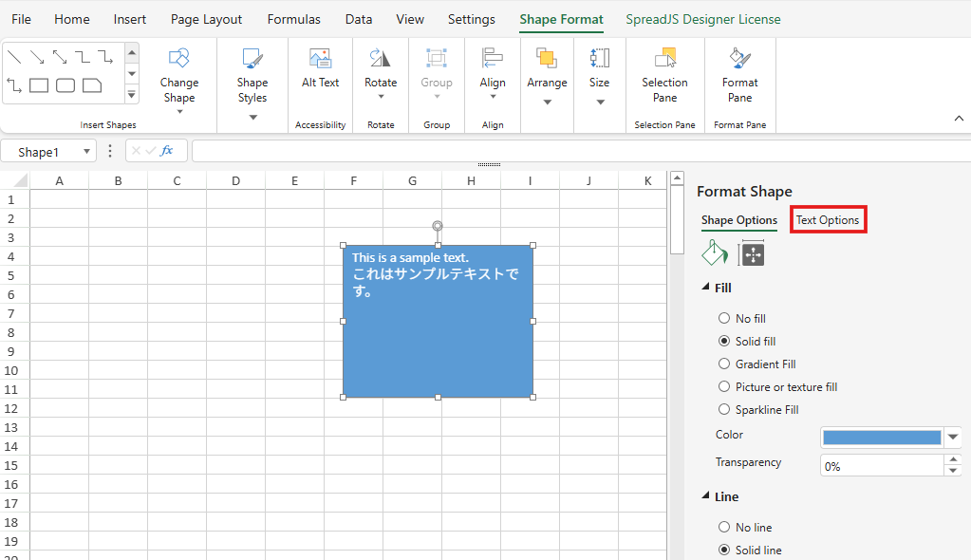
Task: Select the double arrow line shape
Action: click(60, 58)
